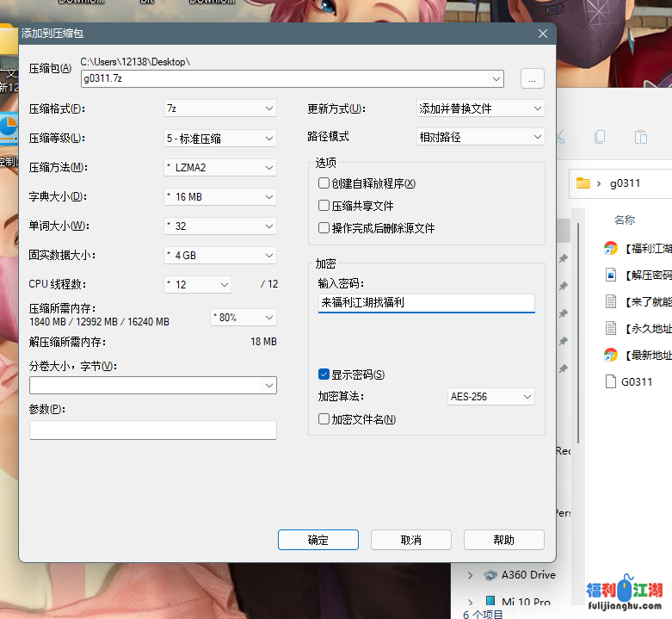This screenshot has height=619, width=672.
Task: Click the copy icon in Explorer toolbar
Action: click(600, 137)
